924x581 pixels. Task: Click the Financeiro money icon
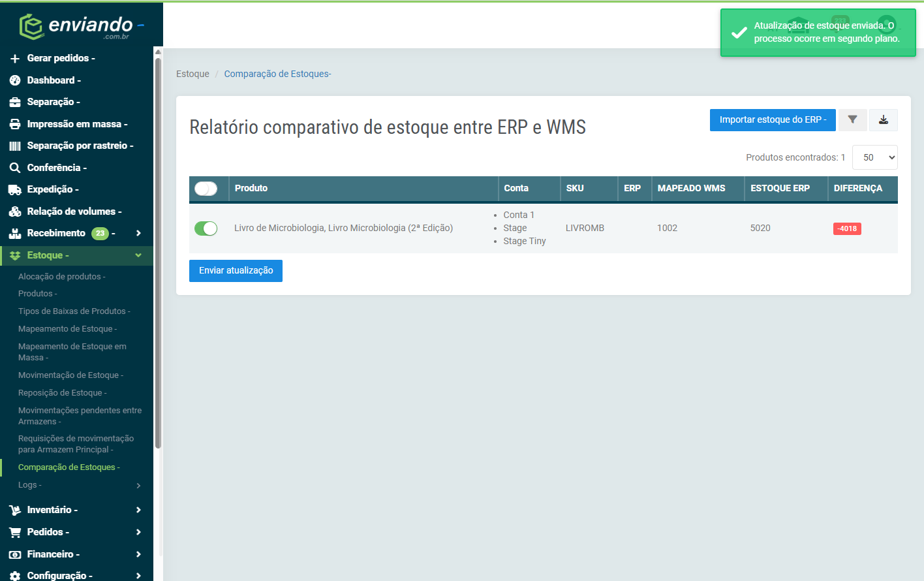coord(15,554)
